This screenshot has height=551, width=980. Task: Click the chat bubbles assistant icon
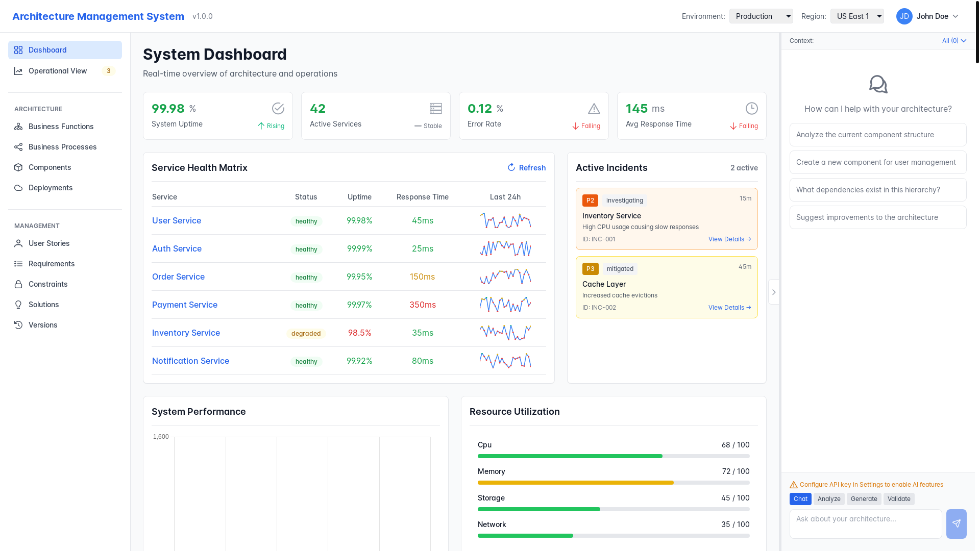click(878, 84)
